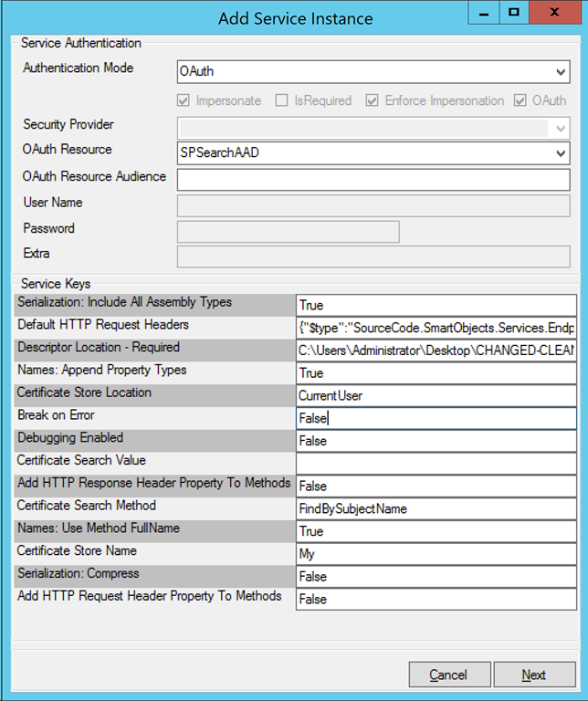588x701 pixels.
Task: Open the OAuth Resource dropdown
Action: tap(373, 153)
